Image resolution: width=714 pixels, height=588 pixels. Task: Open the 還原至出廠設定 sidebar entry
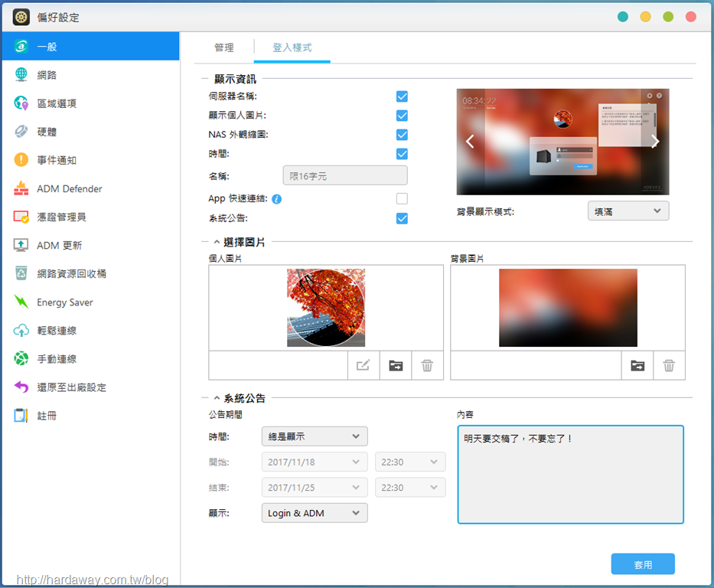click(90, 387)
